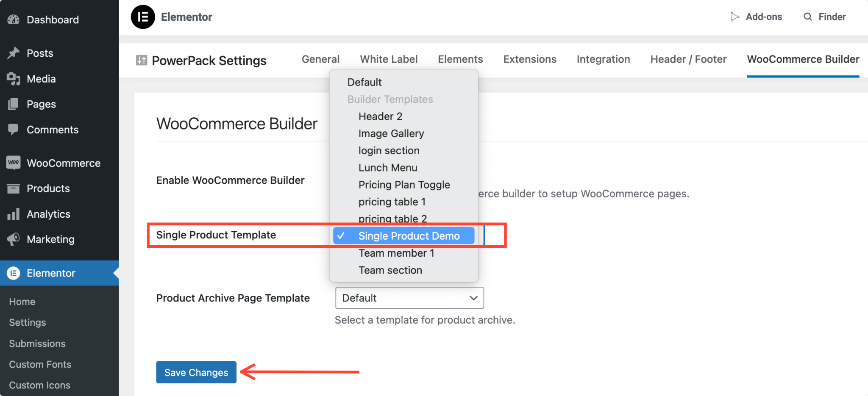
Task: Open the Integration settings tab
Action: 603,59
